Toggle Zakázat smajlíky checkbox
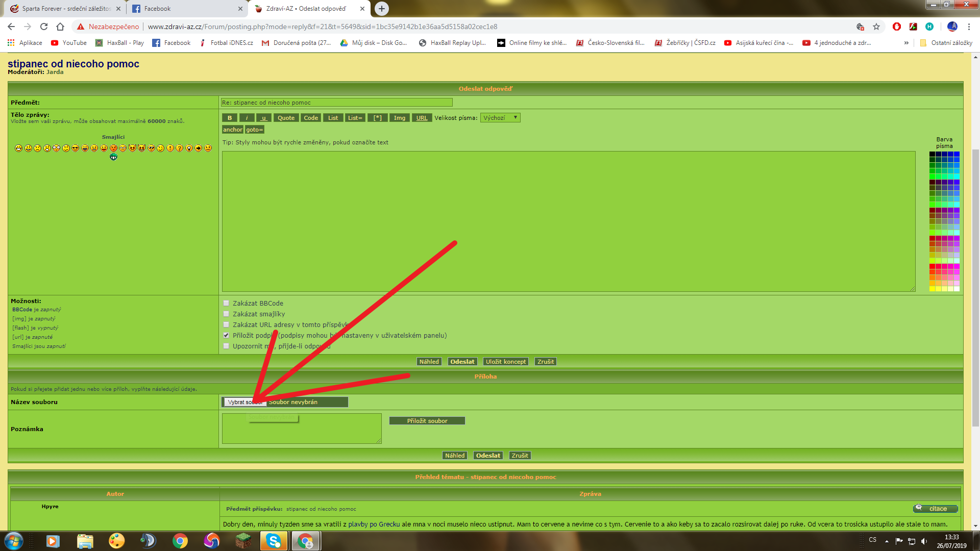The image size is (980, 551). (x=226, y=314)
